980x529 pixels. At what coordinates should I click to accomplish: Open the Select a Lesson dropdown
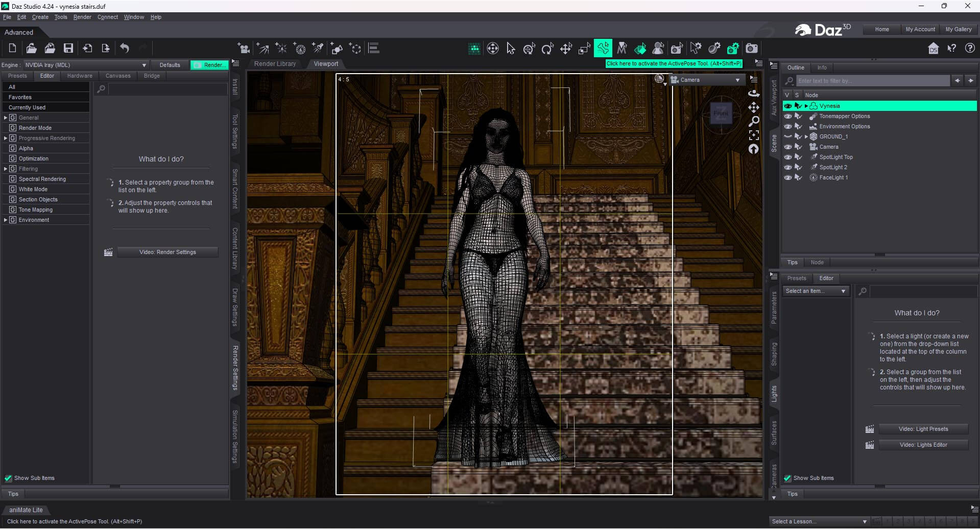pos(820,521)
